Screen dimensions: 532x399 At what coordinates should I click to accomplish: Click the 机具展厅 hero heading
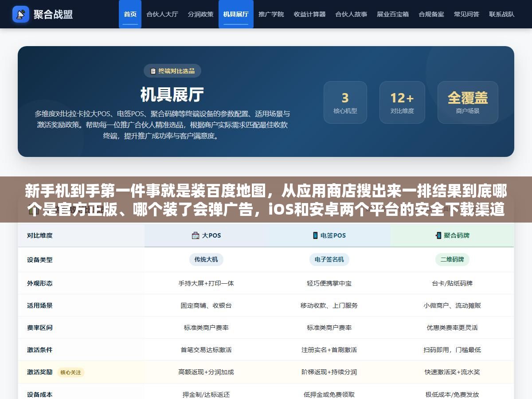pos(172,94)
